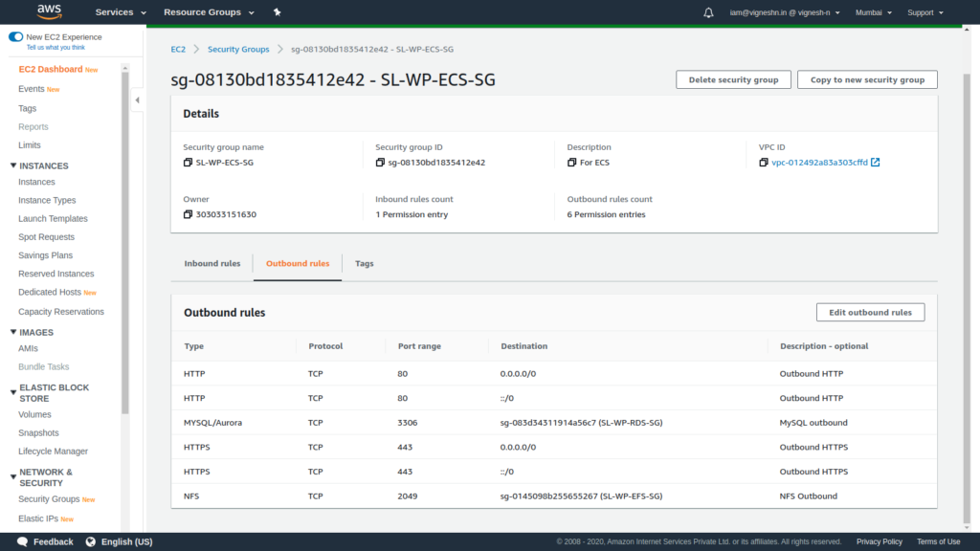Click the Feedback footer button

pos(45,541)
